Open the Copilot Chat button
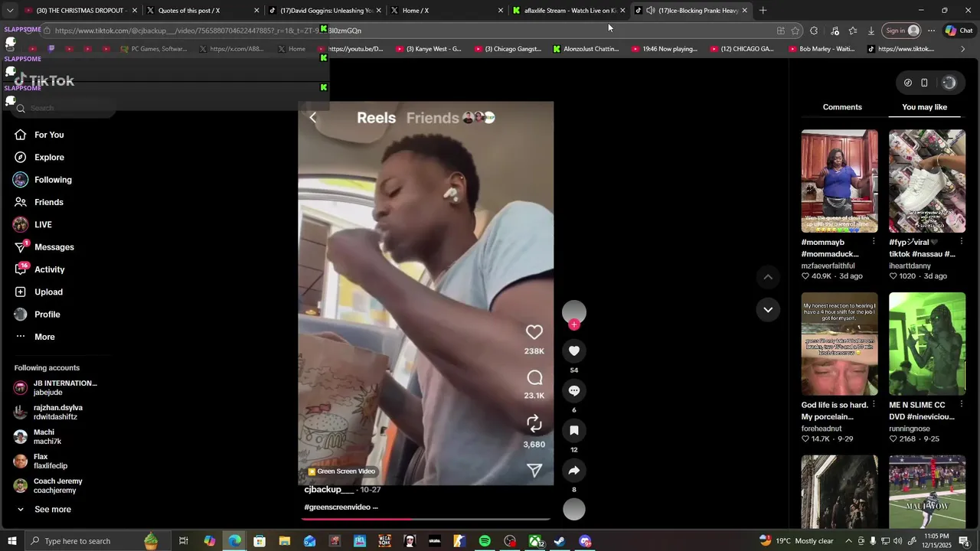The width and height of the screenshot is (980, 551). 959,31
